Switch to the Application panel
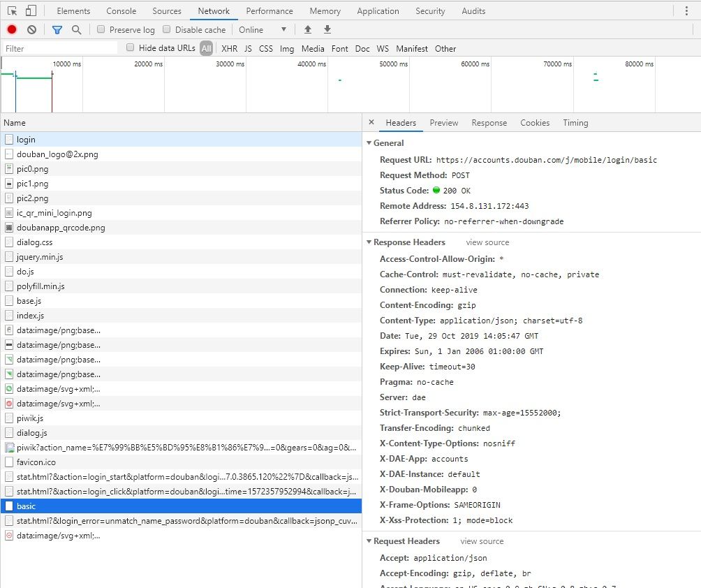 pos(378,10)
